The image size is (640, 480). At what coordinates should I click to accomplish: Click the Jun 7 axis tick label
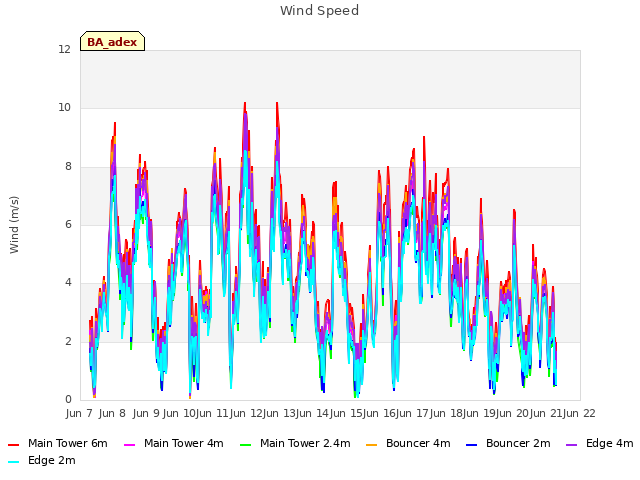pyautogui.click(x=79, y=413)
